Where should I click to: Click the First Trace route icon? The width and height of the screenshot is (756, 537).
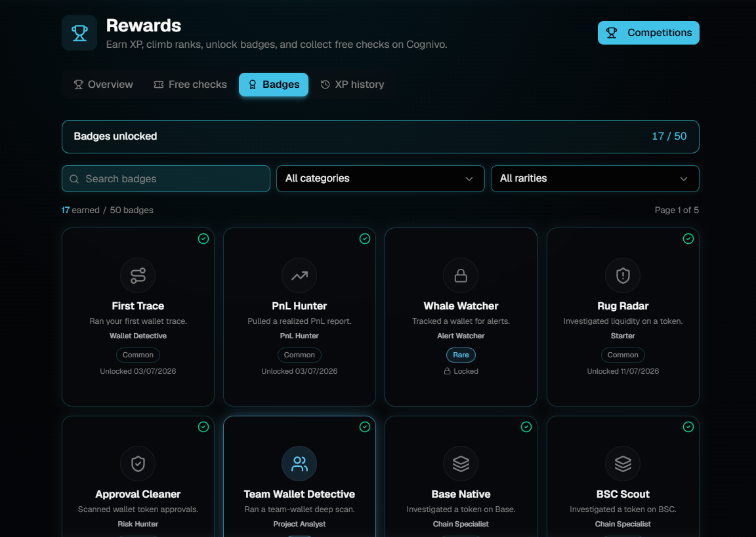coord(138,275)
